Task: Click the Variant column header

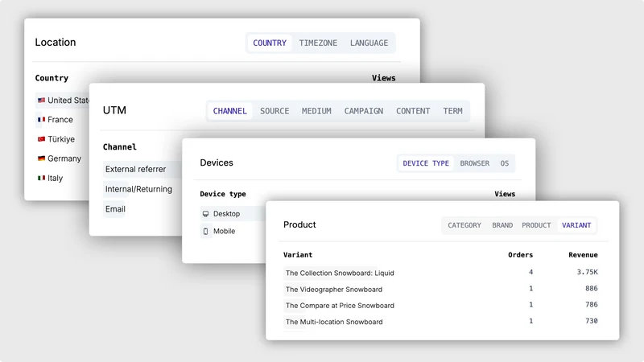Action: point(298,255)
